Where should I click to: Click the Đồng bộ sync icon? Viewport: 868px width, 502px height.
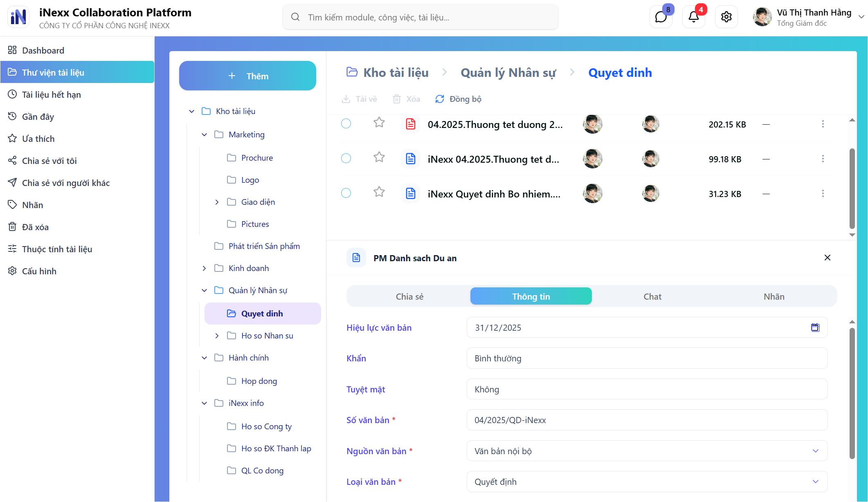[x=439, y=99]
